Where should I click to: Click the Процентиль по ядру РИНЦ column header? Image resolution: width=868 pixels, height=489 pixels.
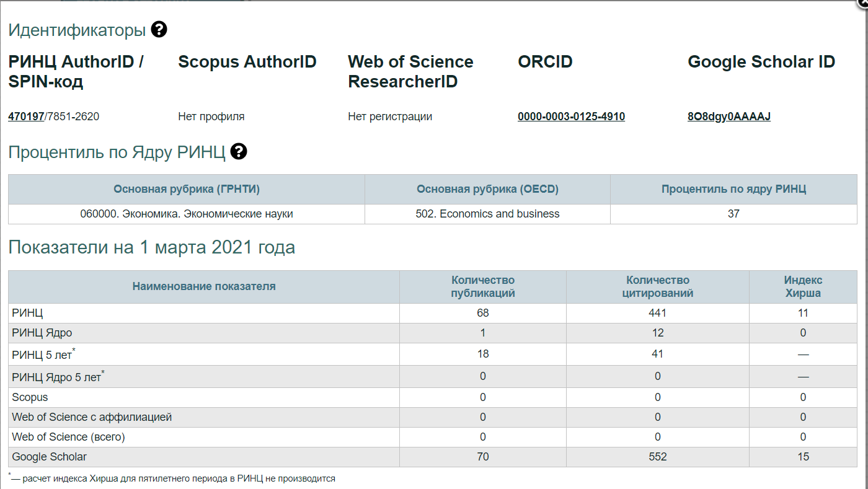(x=733, y=190)
